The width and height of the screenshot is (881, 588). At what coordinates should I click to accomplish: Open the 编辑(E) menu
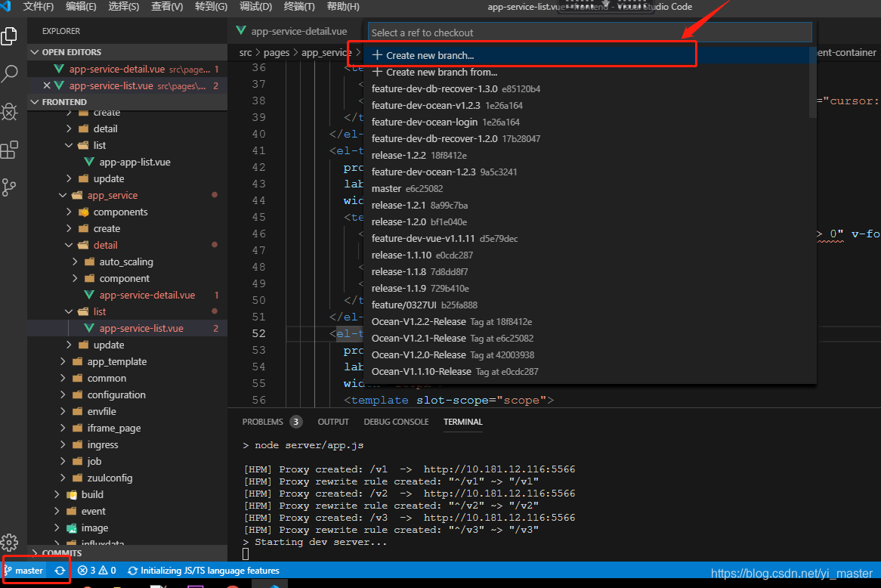(81, 7)
